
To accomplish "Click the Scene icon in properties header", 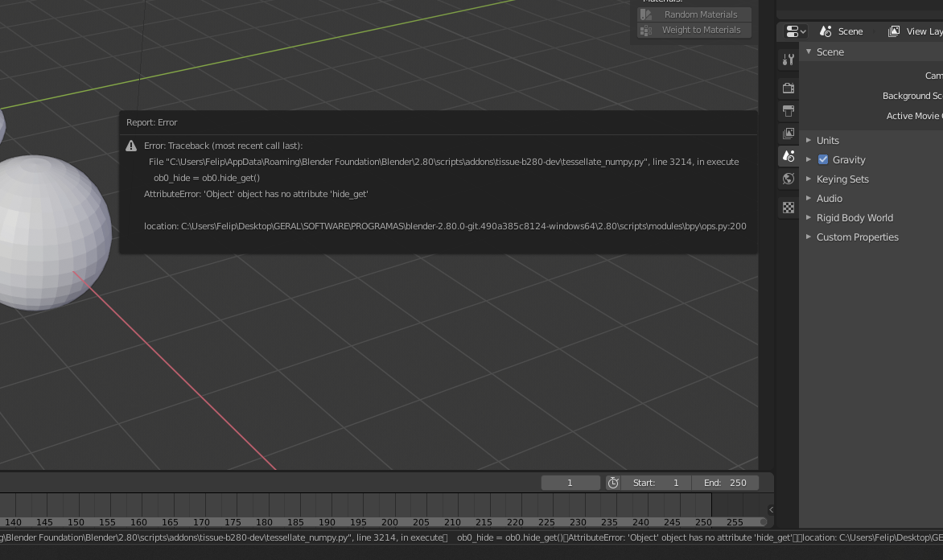I will [826, 31].
